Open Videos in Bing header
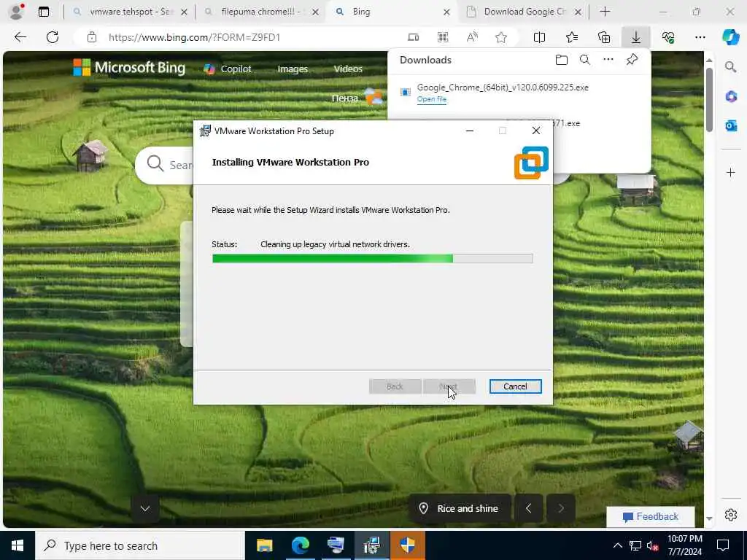747x560 pixels. 348,69
